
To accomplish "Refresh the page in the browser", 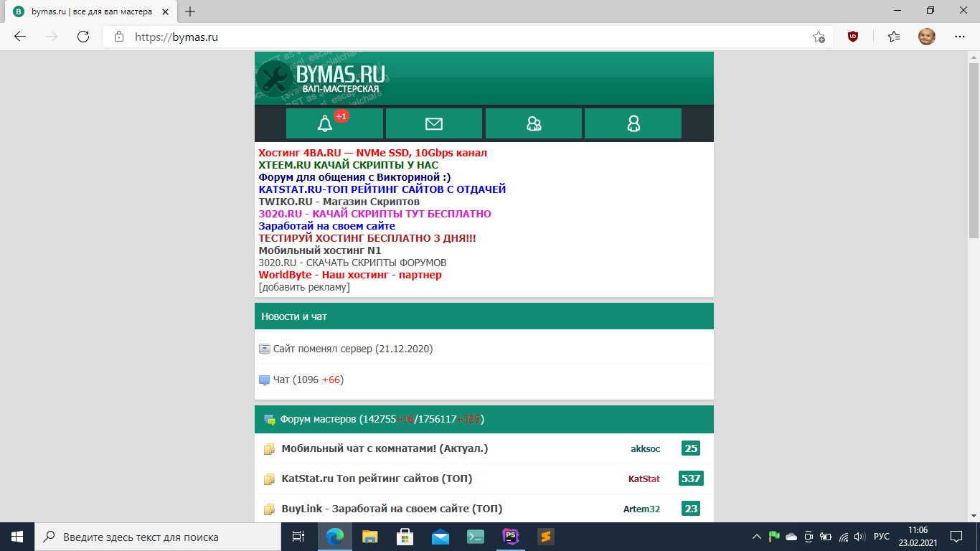I will (83, 37).
